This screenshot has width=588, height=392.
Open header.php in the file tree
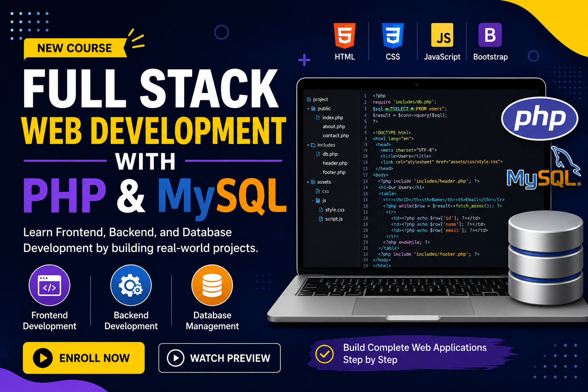click(x=335, y=163)
